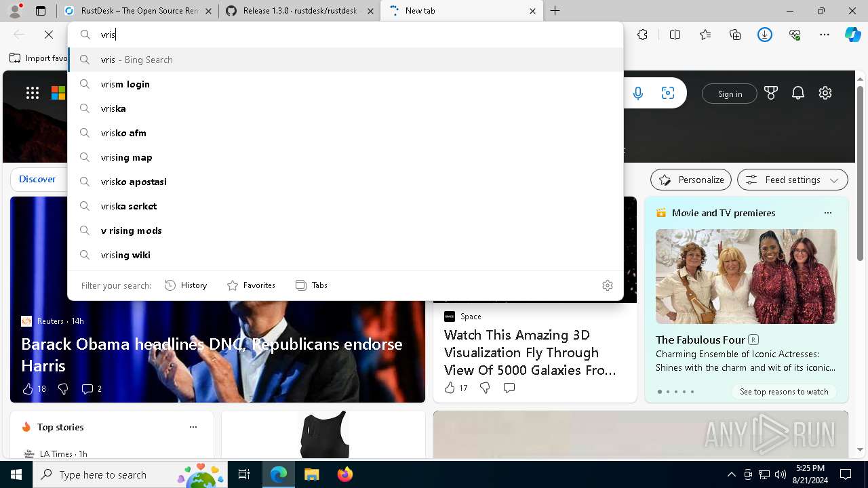Viewport: 868px width, 488px height.
Task: Start voice search with microphone icon
Action: point(637,94)
